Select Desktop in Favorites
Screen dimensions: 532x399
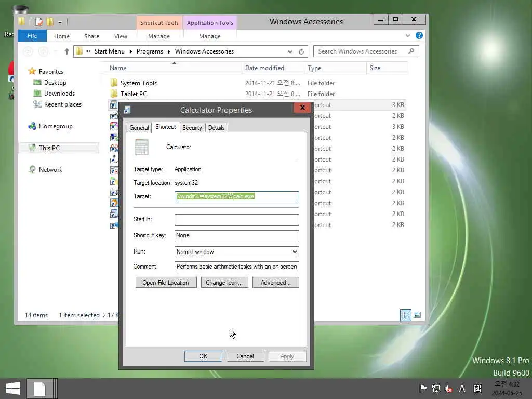tap(55, 83)
